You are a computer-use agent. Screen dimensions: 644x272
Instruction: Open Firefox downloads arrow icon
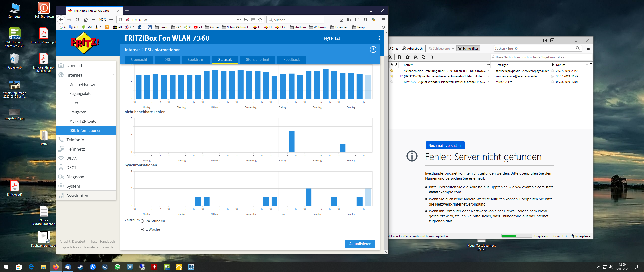coord(341,20)
